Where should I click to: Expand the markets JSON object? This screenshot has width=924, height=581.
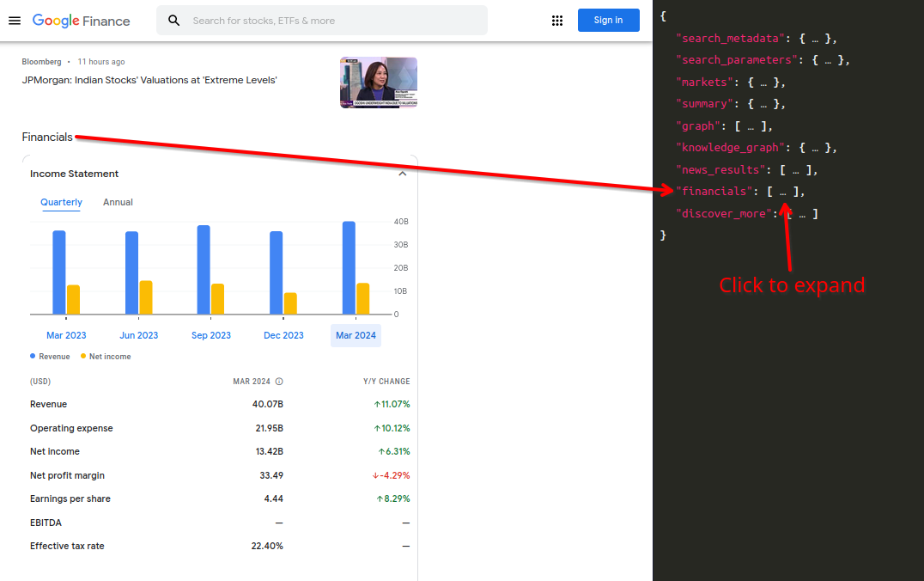point(763,83)
